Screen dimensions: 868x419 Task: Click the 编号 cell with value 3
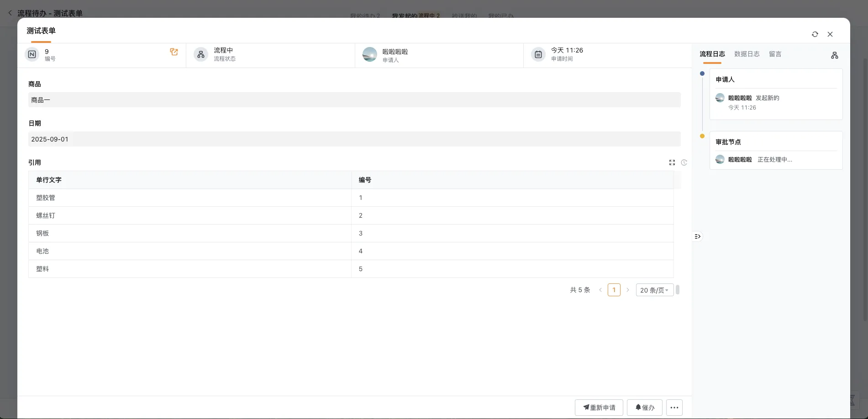[512, 233]
